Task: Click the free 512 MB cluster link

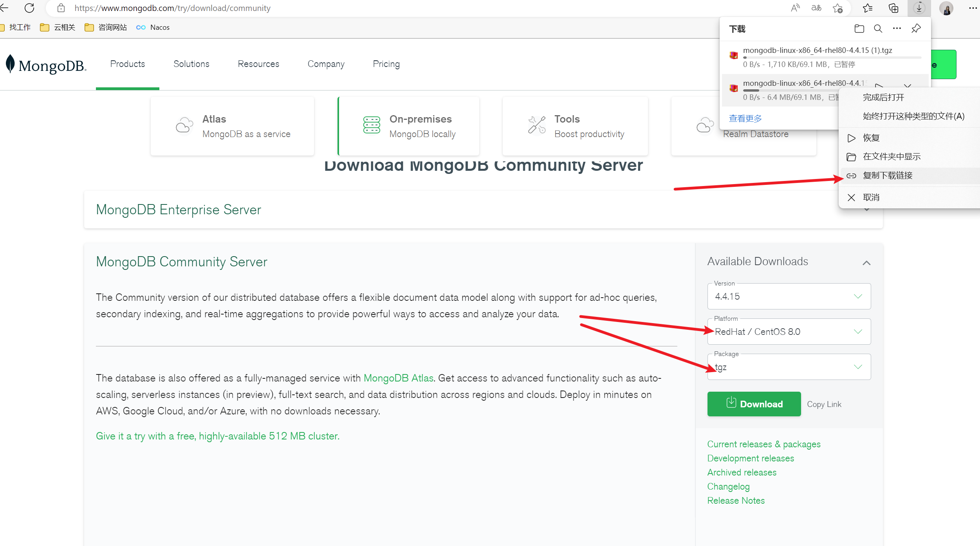Action: 218,436
